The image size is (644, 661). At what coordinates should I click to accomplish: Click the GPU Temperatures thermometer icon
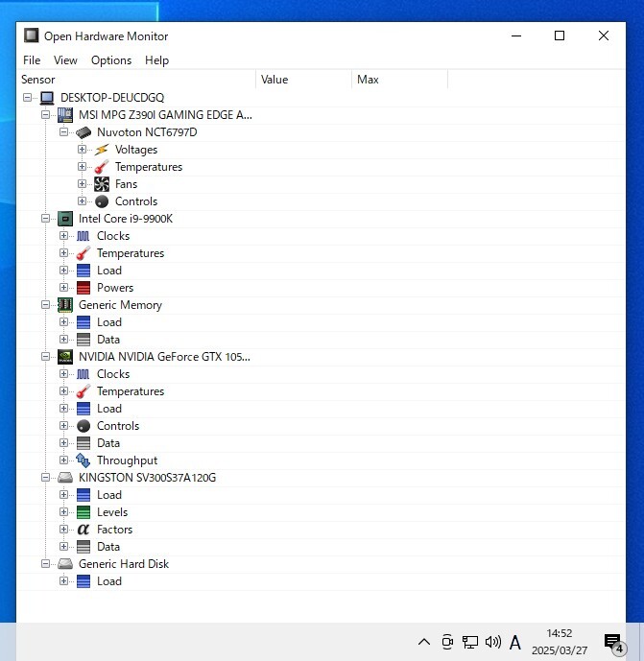83,391
